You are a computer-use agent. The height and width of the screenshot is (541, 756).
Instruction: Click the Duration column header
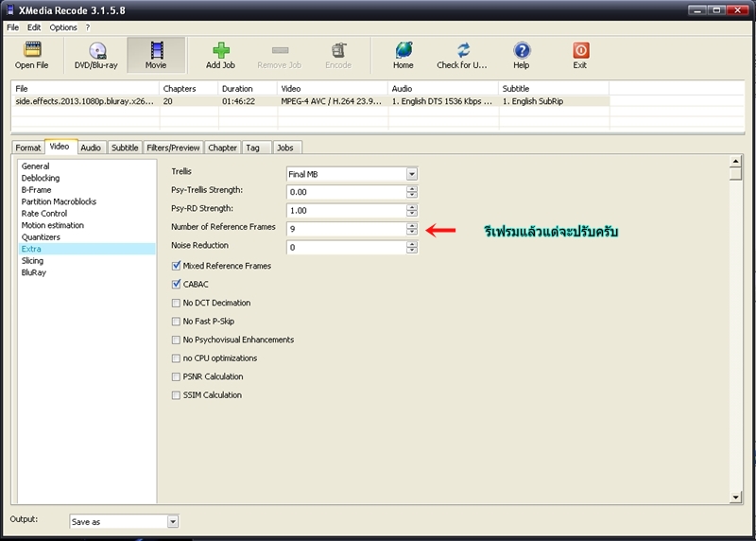(x=248, y=89)
